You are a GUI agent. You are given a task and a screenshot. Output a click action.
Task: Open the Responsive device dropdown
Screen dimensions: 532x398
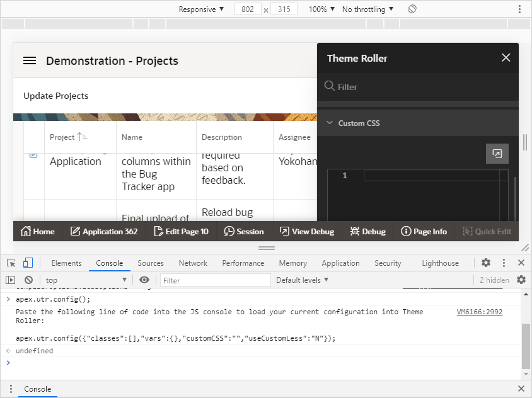coord(201,9)
